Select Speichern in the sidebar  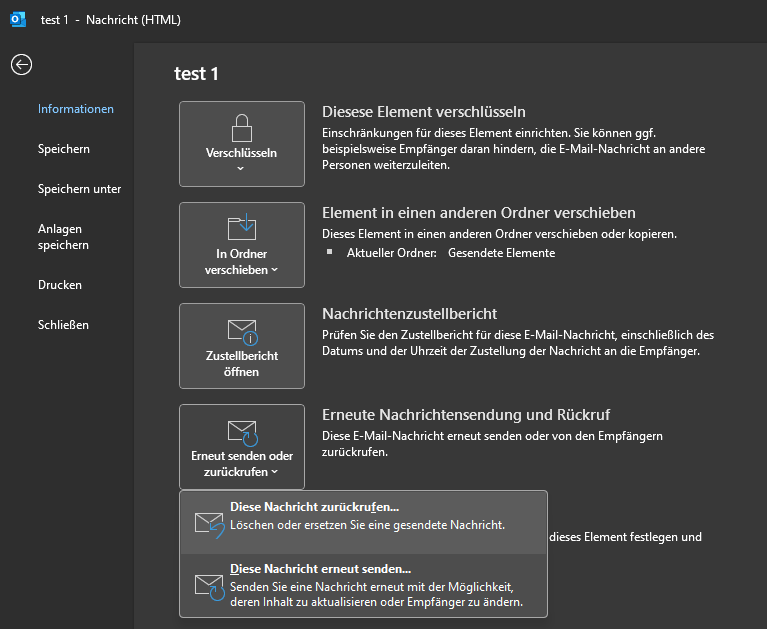(64, 149)
